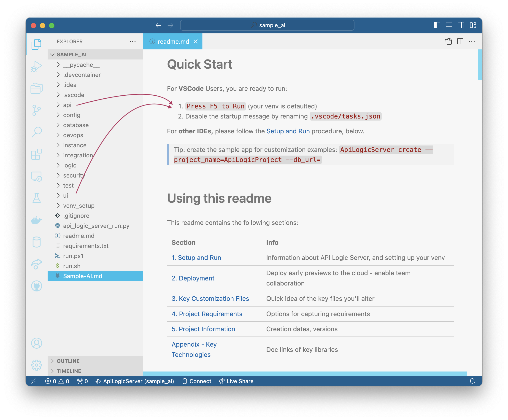Open the Run and Debug view

[37, 66]
